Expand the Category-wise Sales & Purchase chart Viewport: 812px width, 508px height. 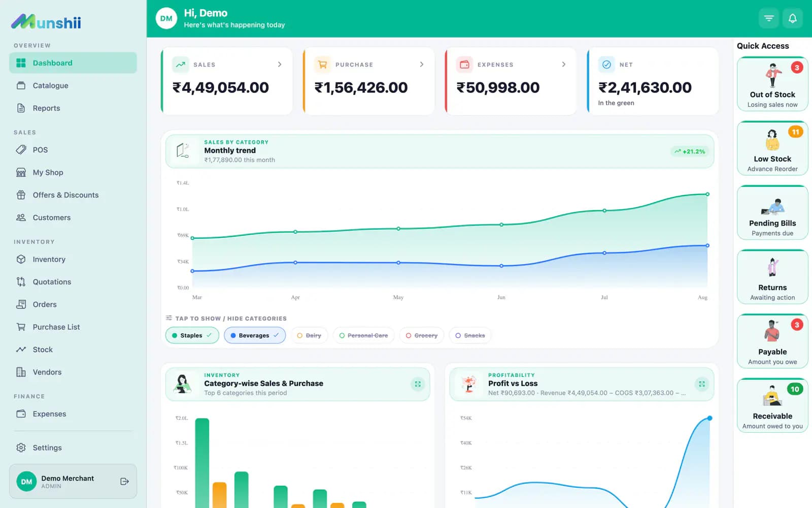click(x=418, y=384)
